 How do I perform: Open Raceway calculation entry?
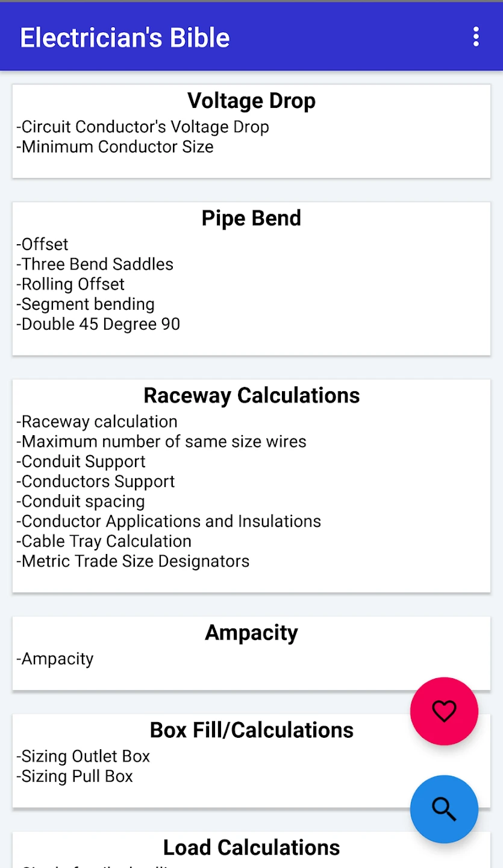pos(97,422)
